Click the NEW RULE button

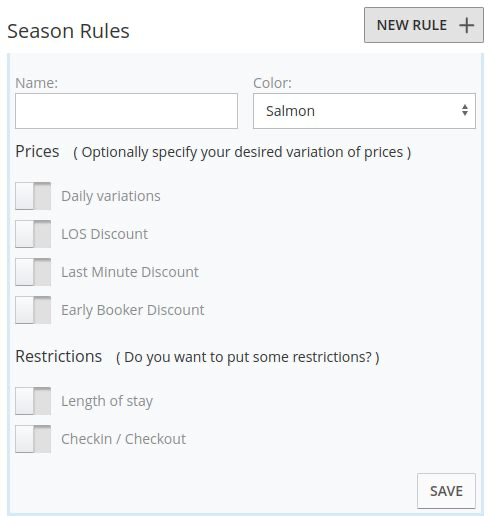[x=424, y=25]
